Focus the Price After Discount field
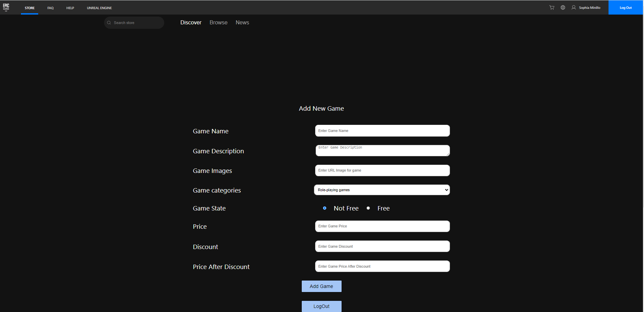The height and width of the screenshot is (312, 644). click(382, 266)
